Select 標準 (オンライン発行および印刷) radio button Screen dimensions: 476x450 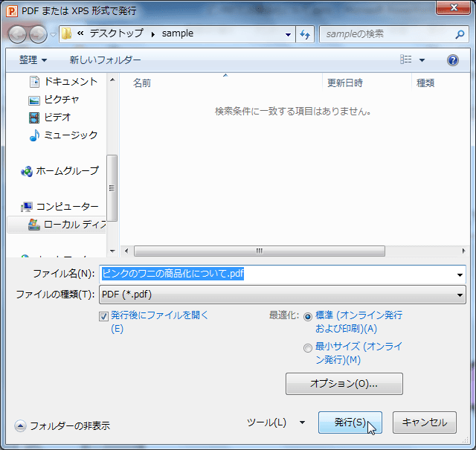(x=308, y=317)
